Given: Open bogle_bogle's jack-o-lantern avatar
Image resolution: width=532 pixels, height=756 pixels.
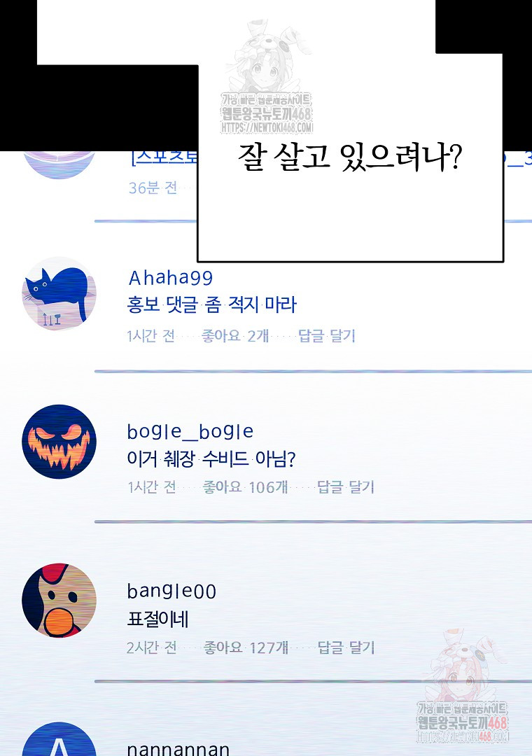Looking at the screenshot, I should [59, 442].
